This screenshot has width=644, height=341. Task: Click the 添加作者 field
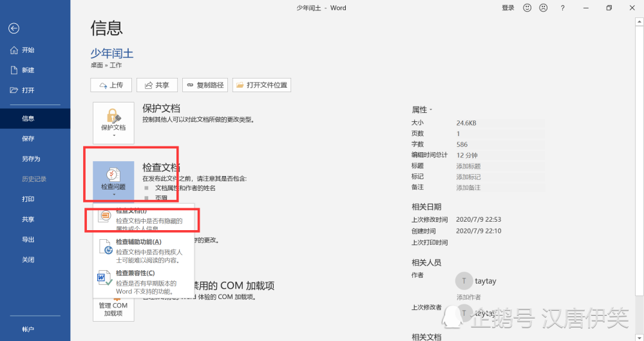pos(469,297)
